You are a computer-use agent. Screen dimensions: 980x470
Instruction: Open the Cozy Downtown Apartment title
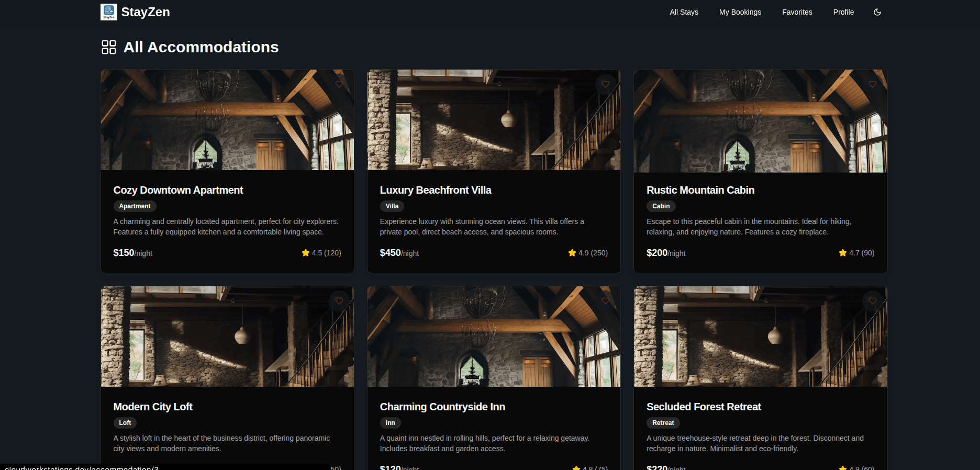point(178,190)
